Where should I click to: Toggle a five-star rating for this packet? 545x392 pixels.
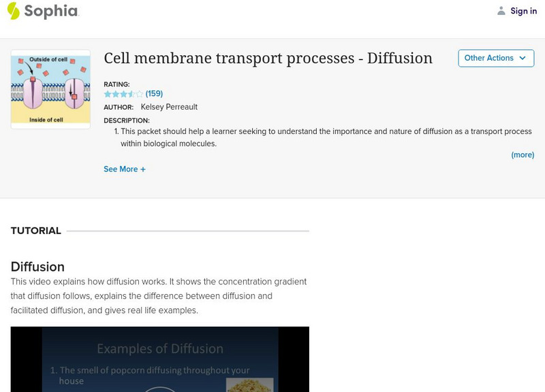click(139, 94)
